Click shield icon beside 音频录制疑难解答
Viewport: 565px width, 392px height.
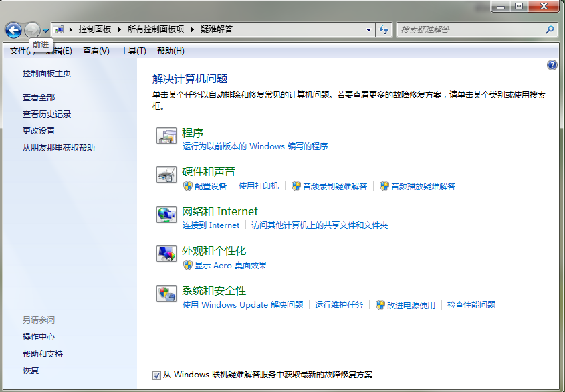(x=296, y=186)
